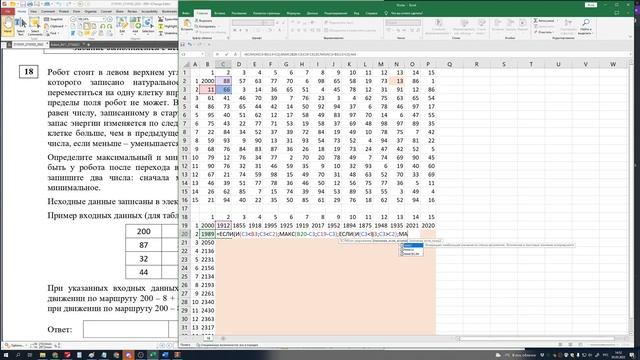Viewport: 640px width, 360px height.
Task: Switch to the Organize tab in PDF editor
Action: coord(91,11)
